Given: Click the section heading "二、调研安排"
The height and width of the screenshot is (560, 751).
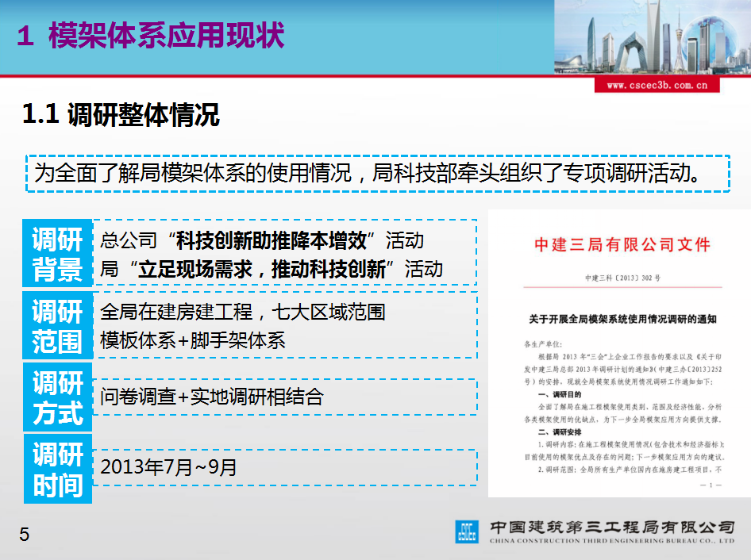Looking at the screenshot, I should click(560, 432).
